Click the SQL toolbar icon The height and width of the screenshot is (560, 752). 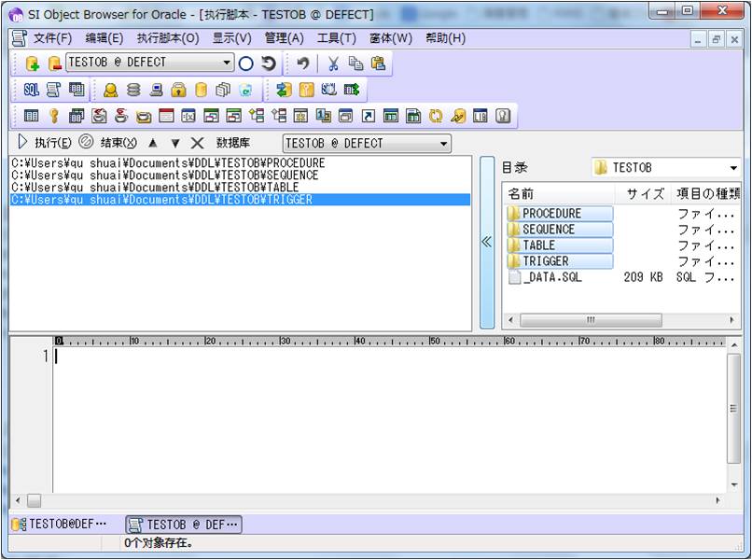pyautogui.click(x=32, y=90)
